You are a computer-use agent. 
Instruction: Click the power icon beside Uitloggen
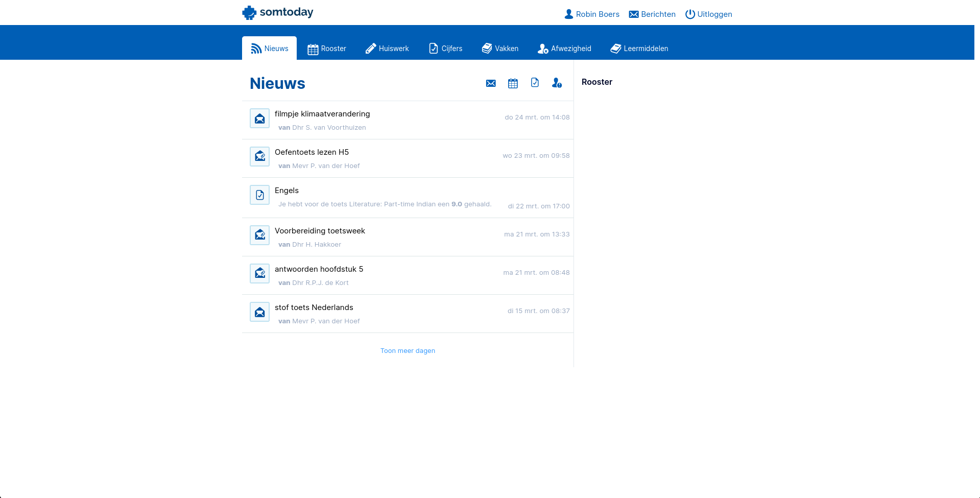[690, 14]
